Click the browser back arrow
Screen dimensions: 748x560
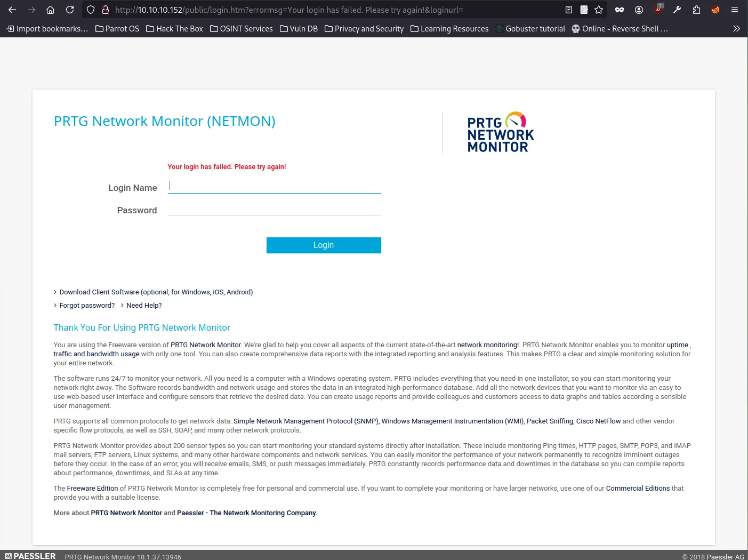(x=12, y=10)
